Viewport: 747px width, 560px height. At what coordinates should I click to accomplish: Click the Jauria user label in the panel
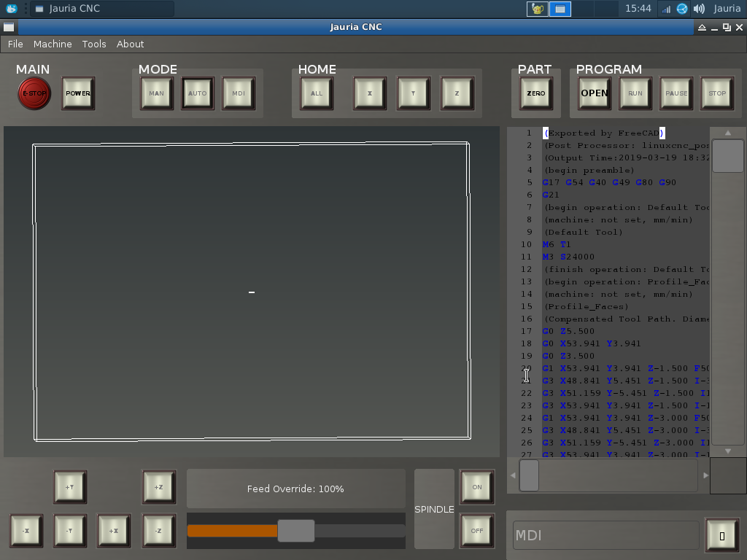click(727, 9)
